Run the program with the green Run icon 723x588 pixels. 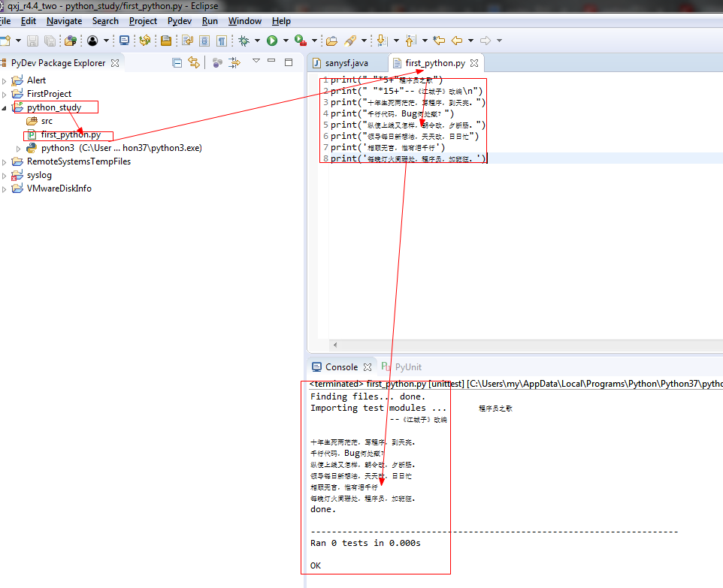click(271, 41)
